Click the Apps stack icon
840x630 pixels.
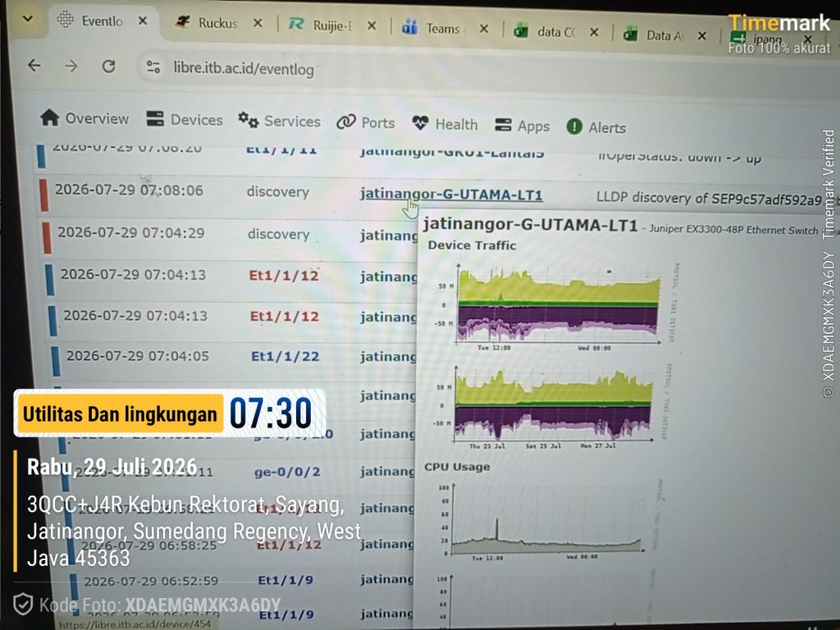[503, 125]
